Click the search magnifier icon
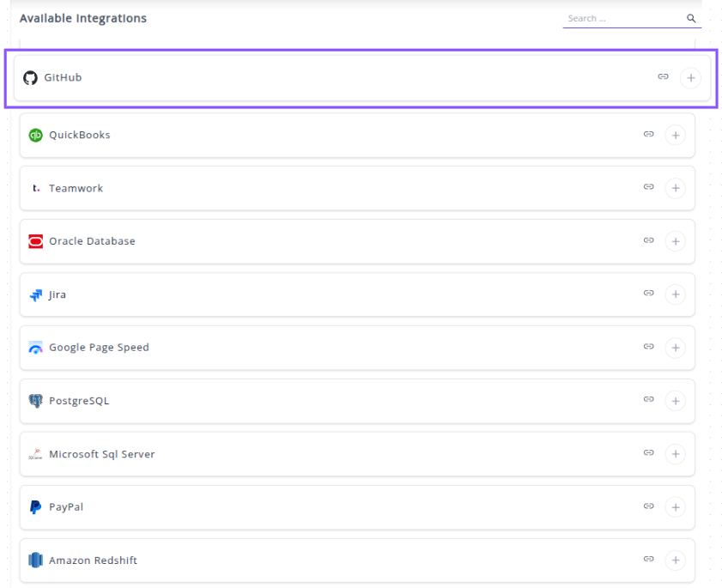 [x=691, y=19]
